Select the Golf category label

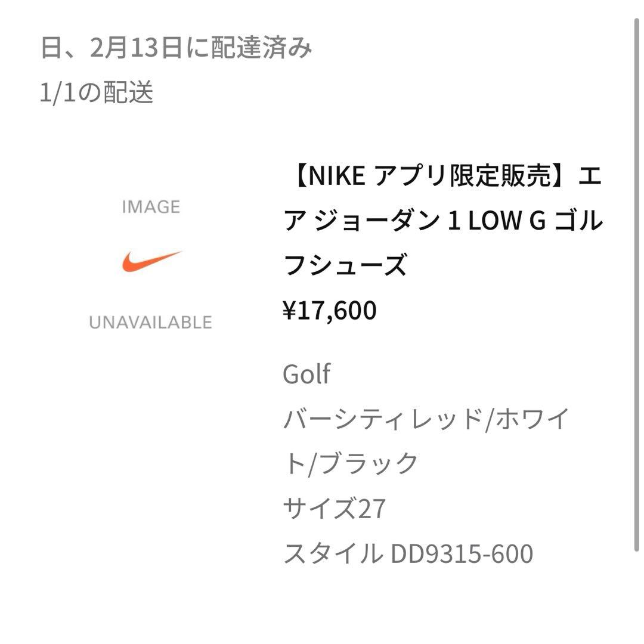tap(306, 374)
